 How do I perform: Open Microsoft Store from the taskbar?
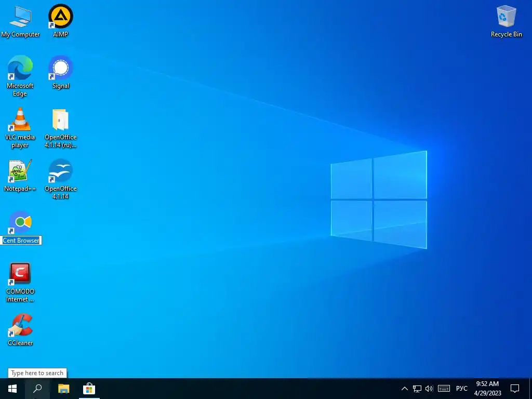pos(89,389)
